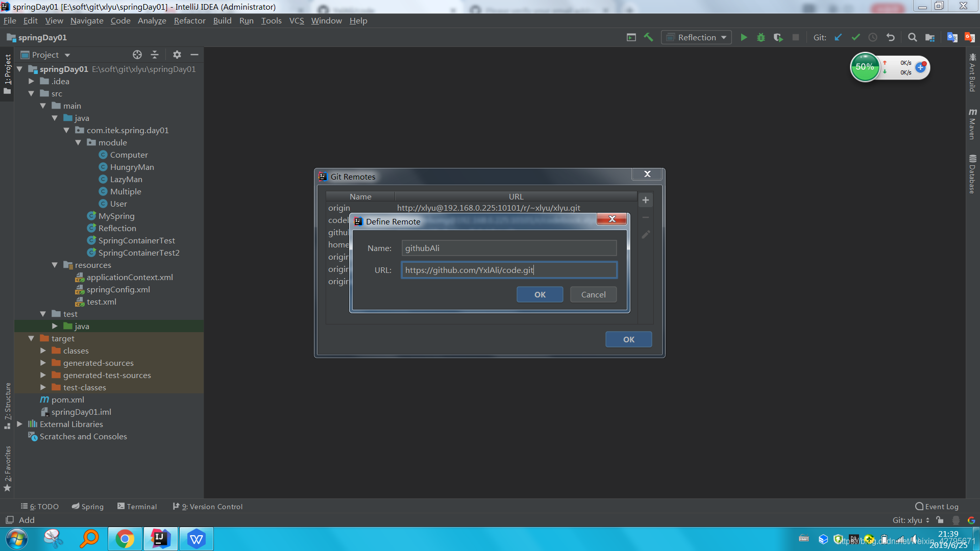
Task: Click the green Run button in toolbar
Action: pos(744,37)
